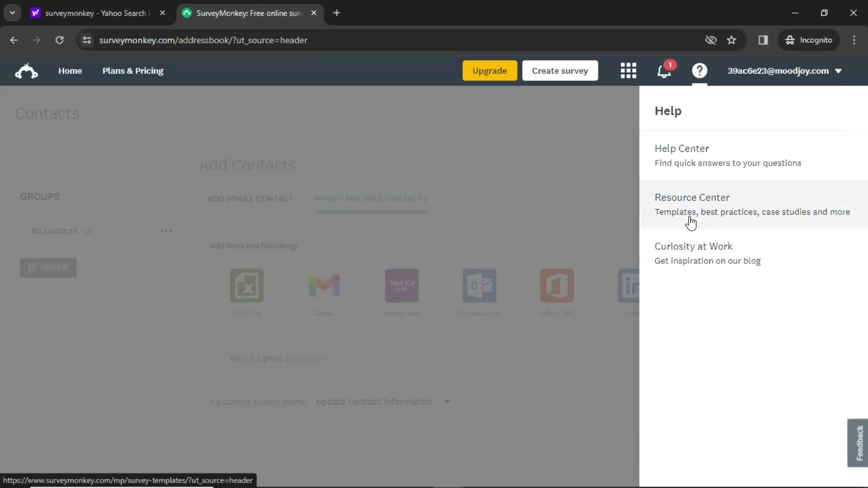Click the GROUP creation button
The image size is (868, 488).
[x=47, y=267]
